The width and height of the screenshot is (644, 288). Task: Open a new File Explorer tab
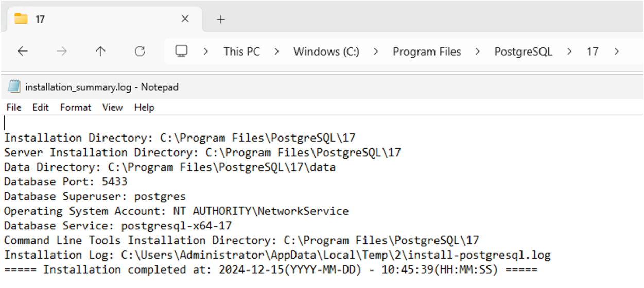pyautogui.click(x=221, y=20)
